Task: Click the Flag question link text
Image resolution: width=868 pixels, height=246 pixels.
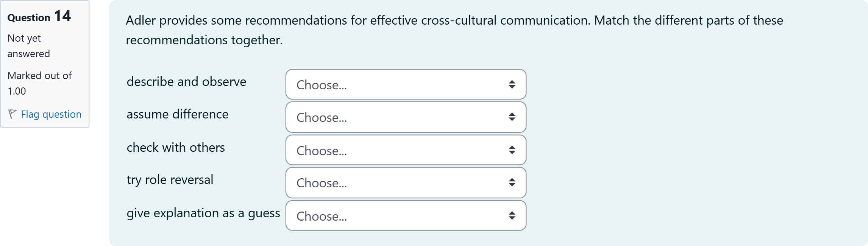Action: pos(51,114)
